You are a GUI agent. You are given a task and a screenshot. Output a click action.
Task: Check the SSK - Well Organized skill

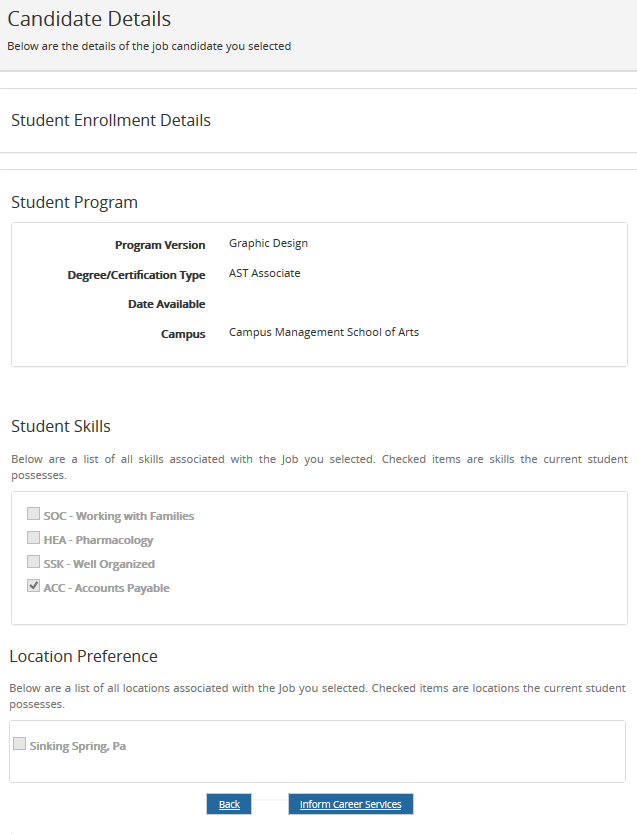(33, 562)
